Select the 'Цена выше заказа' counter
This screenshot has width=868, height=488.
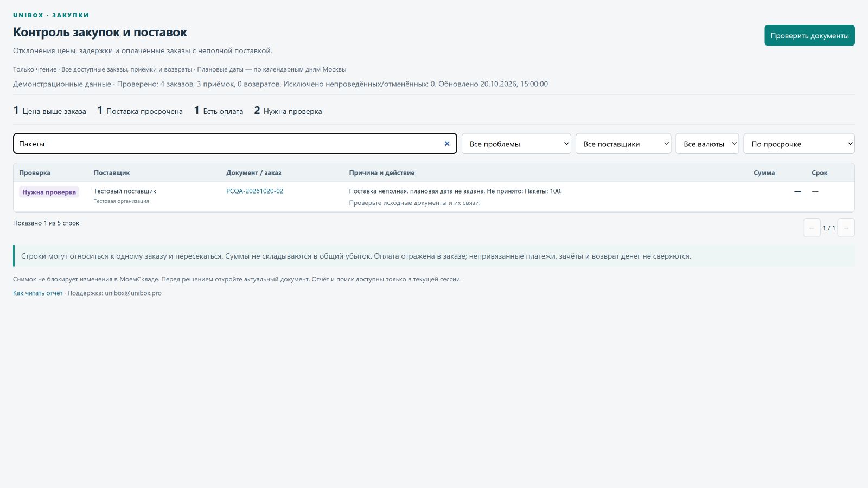(49, 111)
